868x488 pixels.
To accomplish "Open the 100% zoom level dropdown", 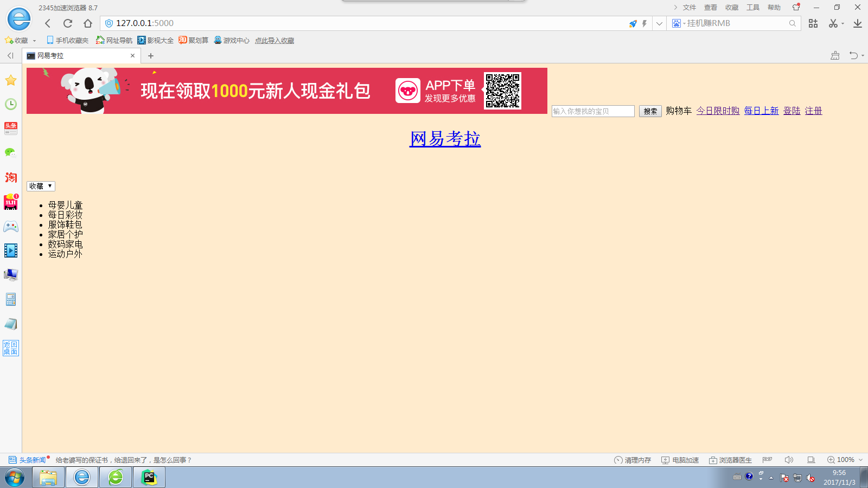I will [845, 460].
